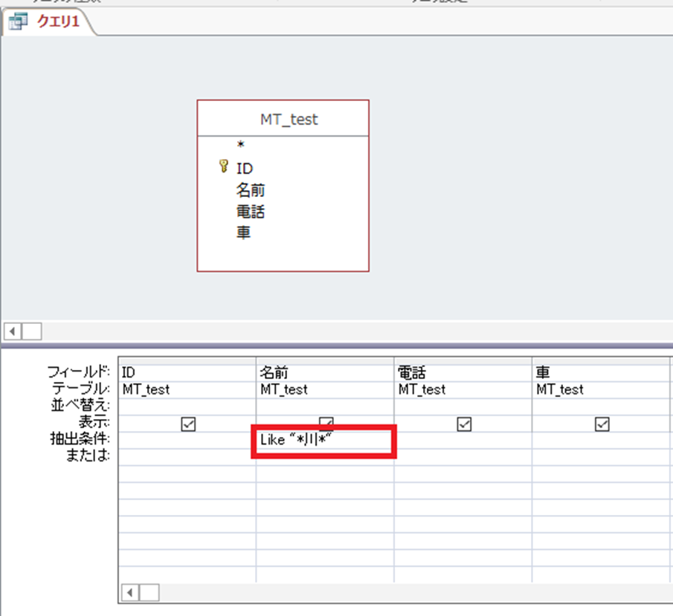
Task: Click the left scroll arrow in table pane
Action: [x=13, y=331]
